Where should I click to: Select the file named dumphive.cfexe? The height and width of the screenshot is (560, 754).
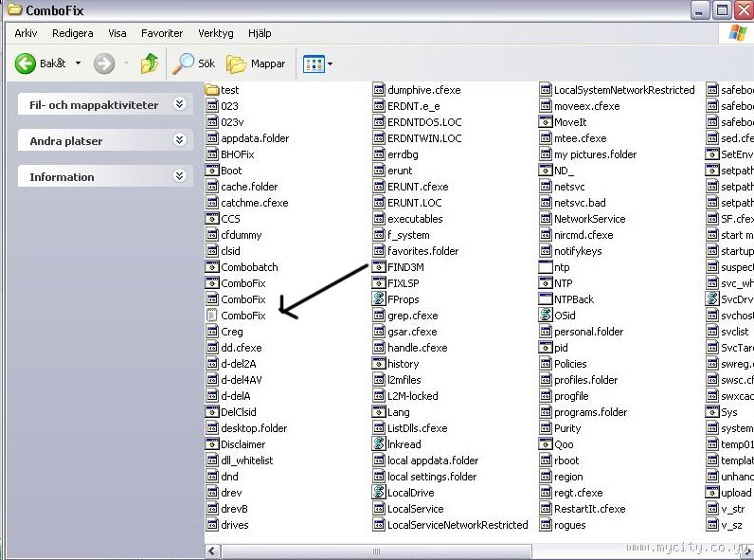point(417,90)
